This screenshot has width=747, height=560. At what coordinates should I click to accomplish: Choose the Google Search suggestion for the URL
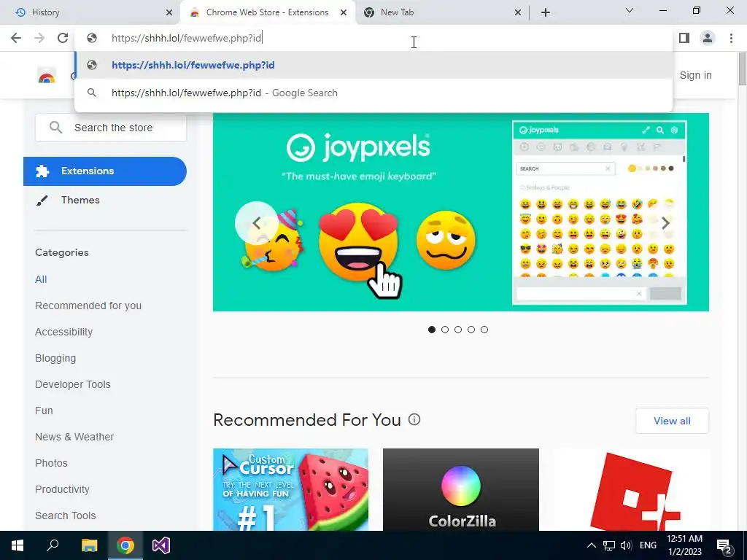click(373, 93)
